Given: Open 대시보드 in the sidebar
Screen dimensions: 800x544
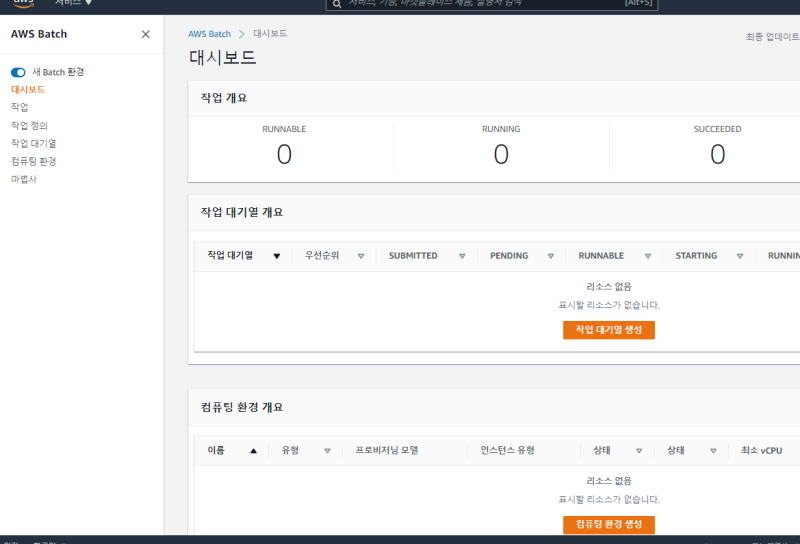Looking at the screenshot, I should (28, 89).
